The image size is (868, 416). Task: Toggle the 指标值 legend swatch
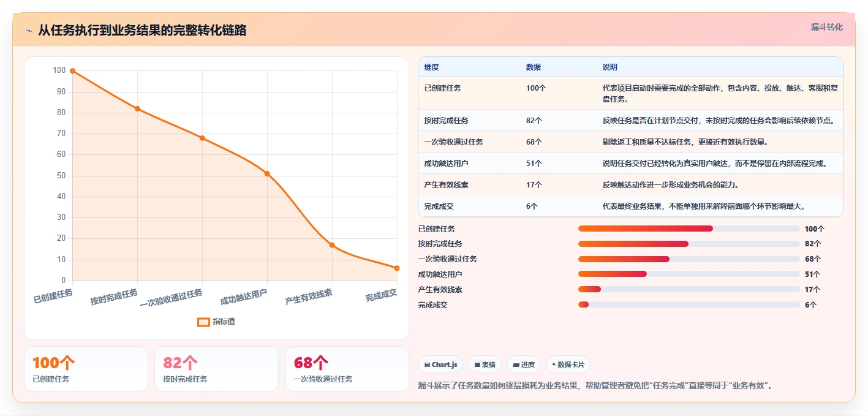(203, 322)
